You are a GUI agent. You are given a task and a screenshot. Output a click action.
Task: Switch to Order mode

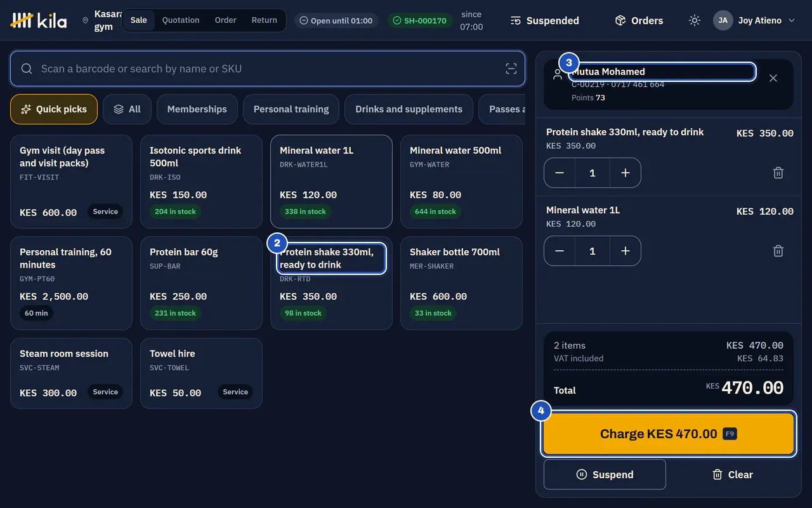[x=225, y=20]
